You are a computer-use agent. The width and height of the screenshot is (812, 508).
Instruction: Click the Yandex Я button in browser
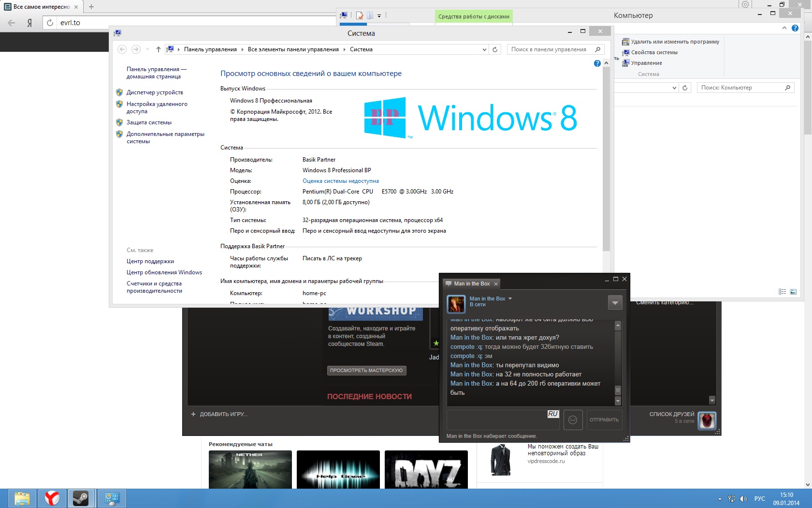30,23
